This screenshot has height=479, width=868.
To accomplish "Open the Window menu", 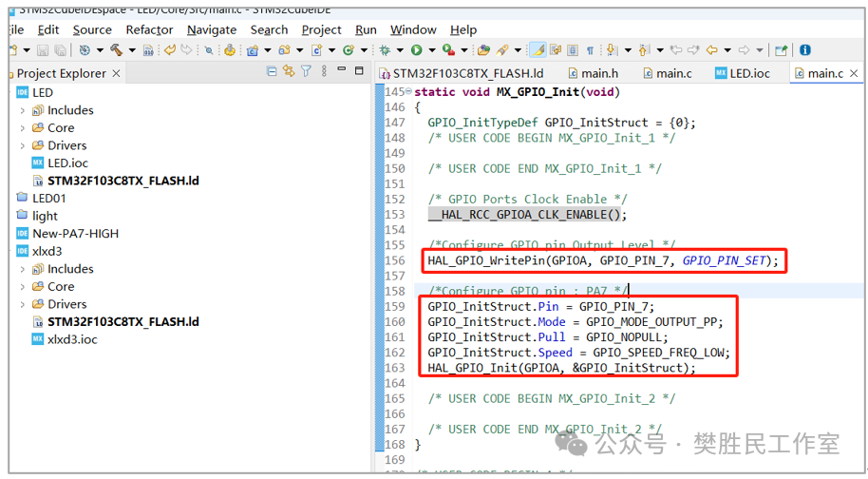I will tap(413, 29).
